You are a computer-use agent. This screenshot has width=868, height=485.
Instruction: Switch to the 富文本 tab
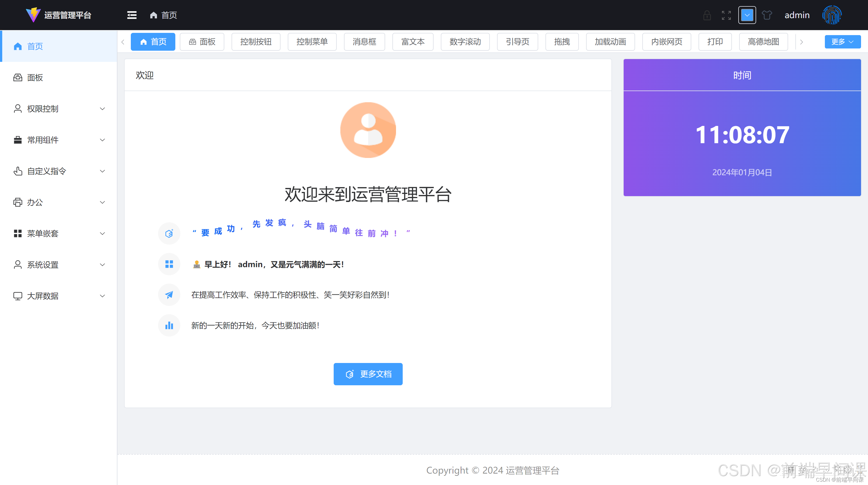413,42
